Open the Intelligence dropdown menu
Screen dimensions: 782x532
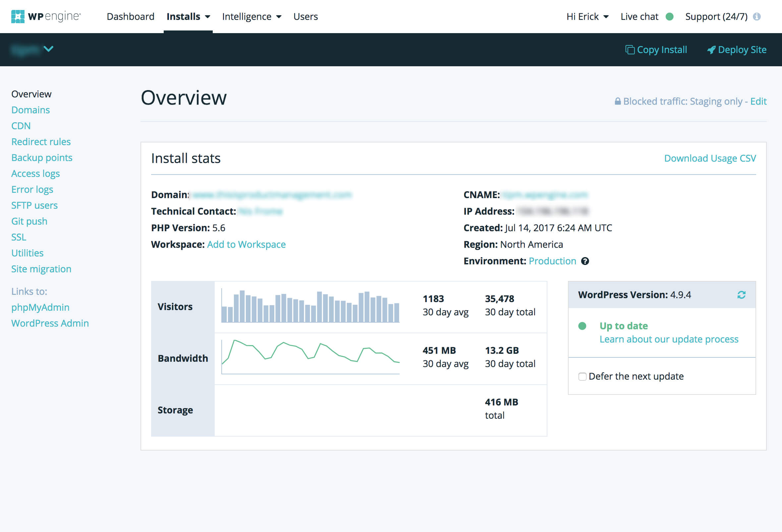click(251, 17)
